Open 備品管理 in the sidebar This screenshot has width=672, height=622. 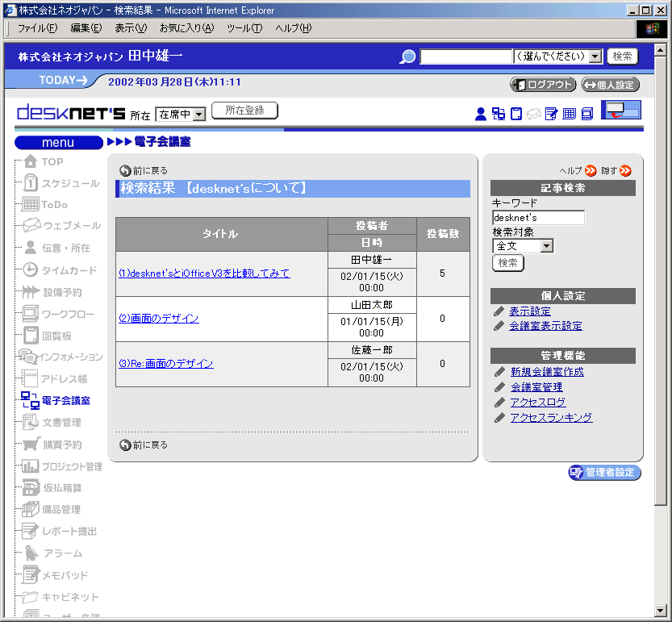coord(52,509)
